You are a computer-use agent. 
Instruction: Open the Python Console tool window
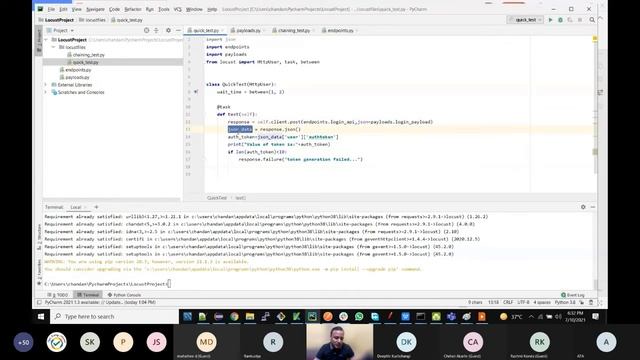124,295
